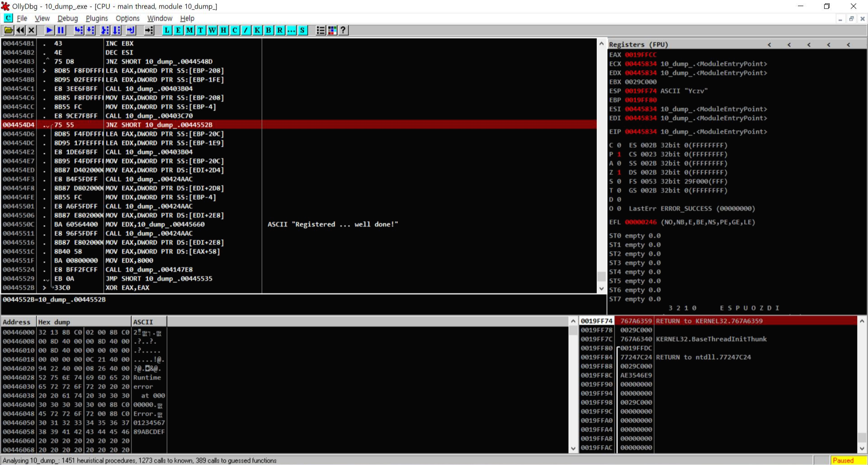Click the Trace into toolbar icon
This screenshot has width=868, height=465.
tap(105, 30)
